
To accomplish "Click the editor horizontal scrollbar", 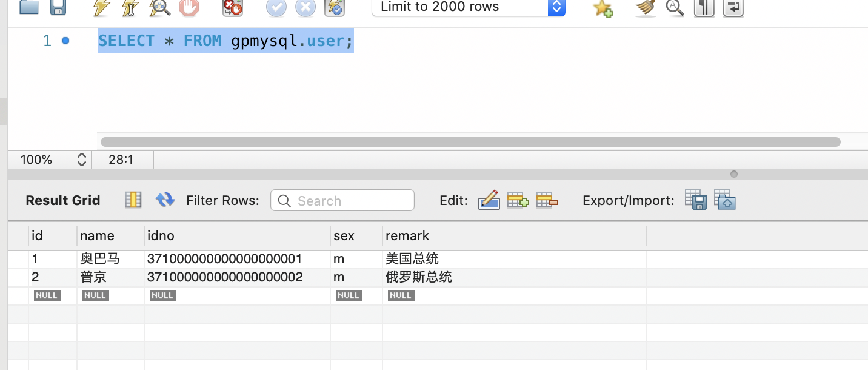I will click(x=470, y=142).
